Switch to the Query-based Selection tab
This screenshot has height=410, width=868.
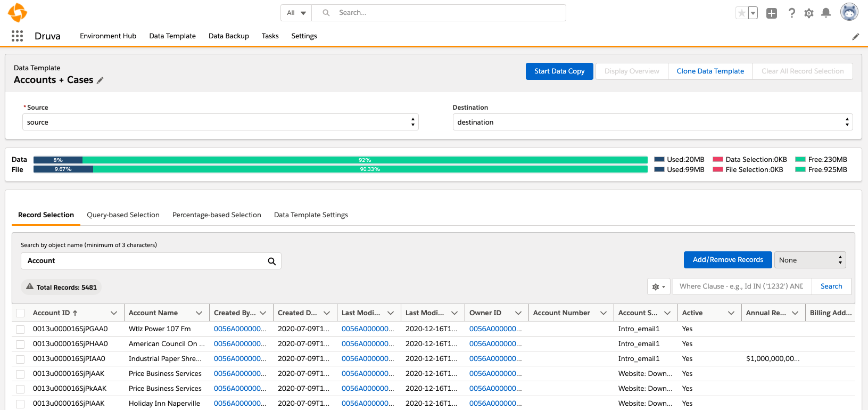pyautogui.click(x=123, y=215)
